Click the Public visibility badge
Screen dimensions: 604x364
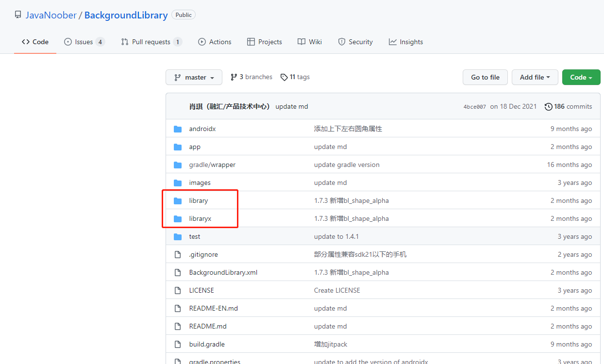[x=184, y=15]
